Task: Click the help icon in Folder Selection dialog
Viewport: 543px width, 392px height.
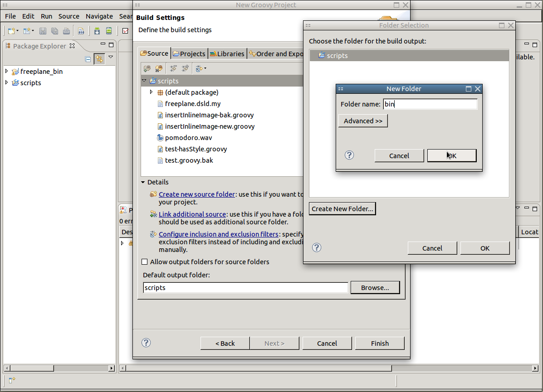Action: point(317,247)
